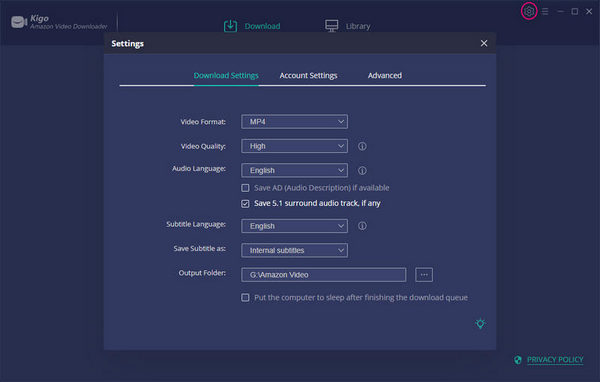Switch to Download Settings tab

[x=226, y=75]
